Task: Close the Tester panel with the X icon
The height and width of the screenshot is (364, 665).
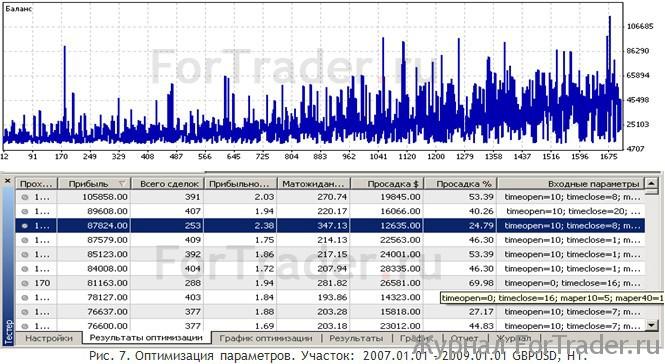Action: [x=7, y=181]
